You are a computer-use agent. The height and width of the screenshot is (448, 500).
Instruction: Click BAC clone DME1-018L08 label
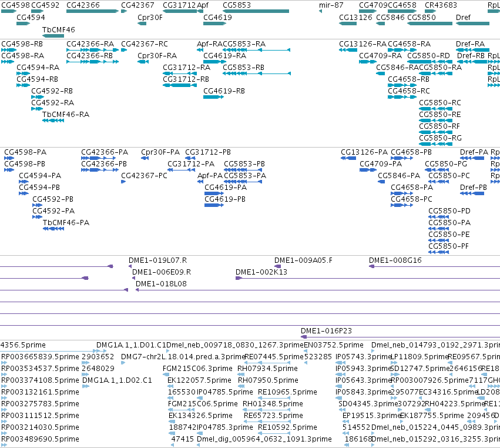click(x=162, y=284)
